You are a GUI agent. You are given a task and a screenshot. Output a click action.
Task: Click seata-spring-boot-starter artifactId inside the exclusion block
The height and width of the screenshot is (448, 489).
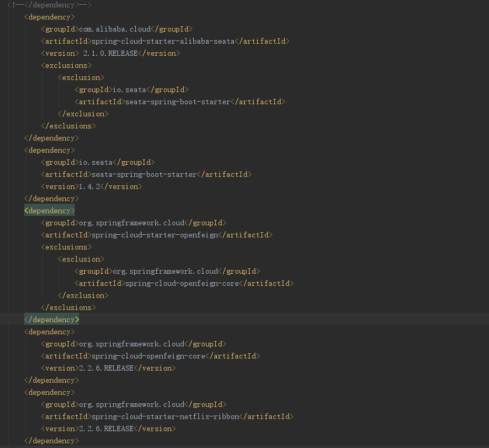179,102
